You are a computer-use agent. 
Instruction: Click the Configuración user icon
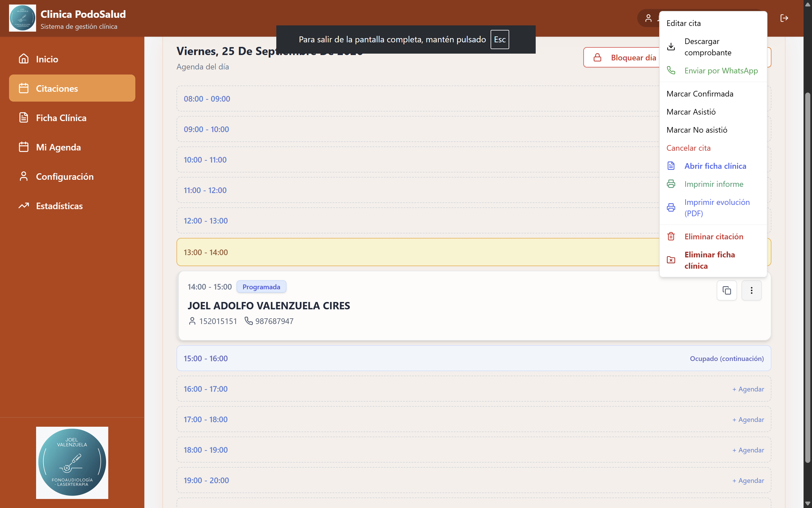coord(23,176)
